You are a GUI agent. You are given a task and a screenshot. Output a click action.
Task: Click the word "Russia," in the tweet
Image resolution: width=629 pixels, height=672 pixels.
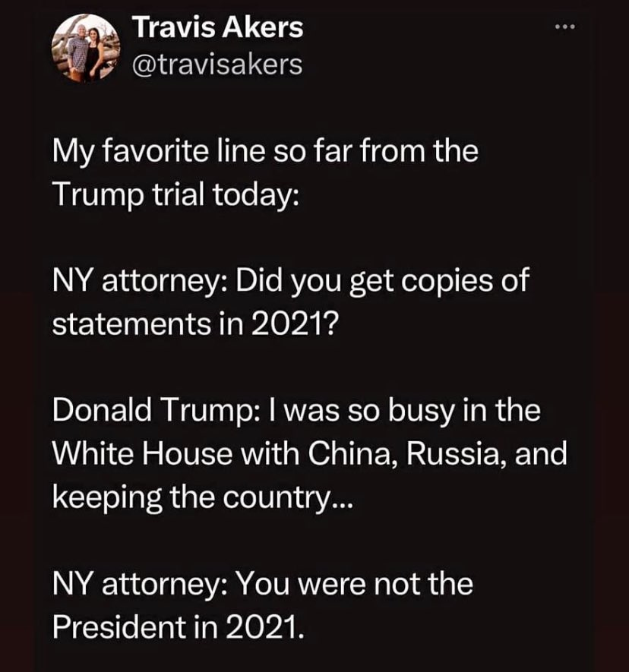pyautogui.click(x=454, y=454)
